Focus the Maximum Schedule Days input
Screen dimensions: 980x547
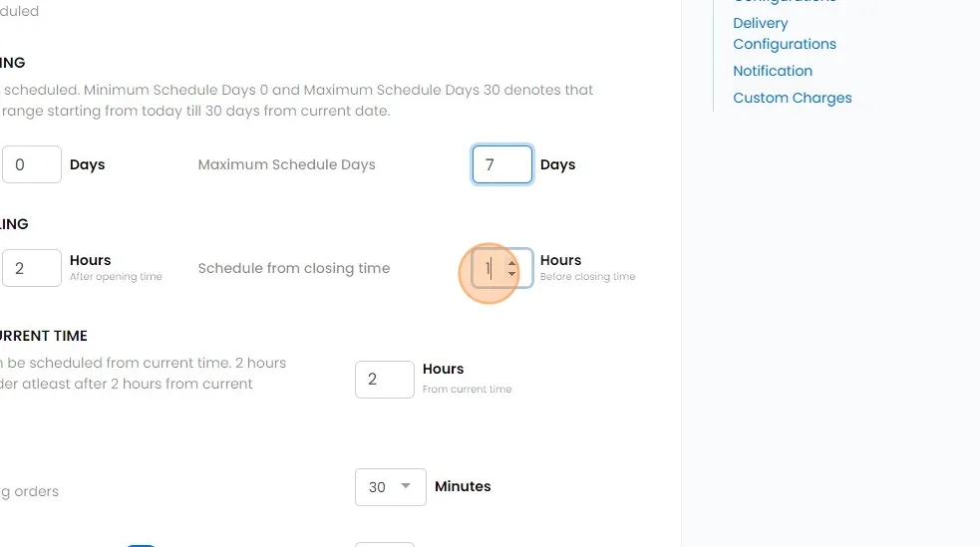click(501, 164)
